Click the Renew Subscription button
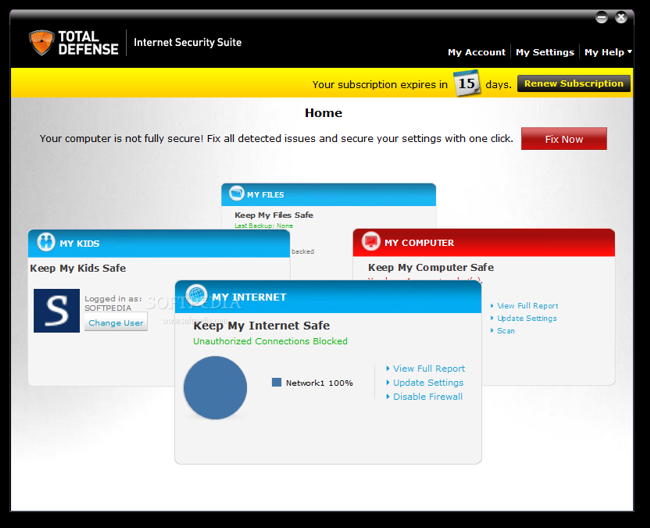The height and width of the screenshot is (528, 650). [x=574, y=84]
